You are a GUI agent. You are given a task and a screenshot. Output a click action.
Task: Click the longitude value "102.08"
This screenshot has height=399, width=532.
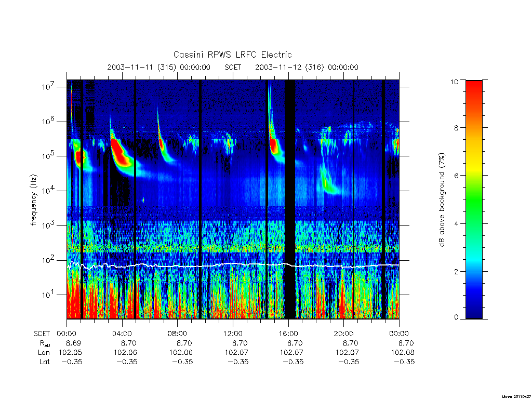403,353
